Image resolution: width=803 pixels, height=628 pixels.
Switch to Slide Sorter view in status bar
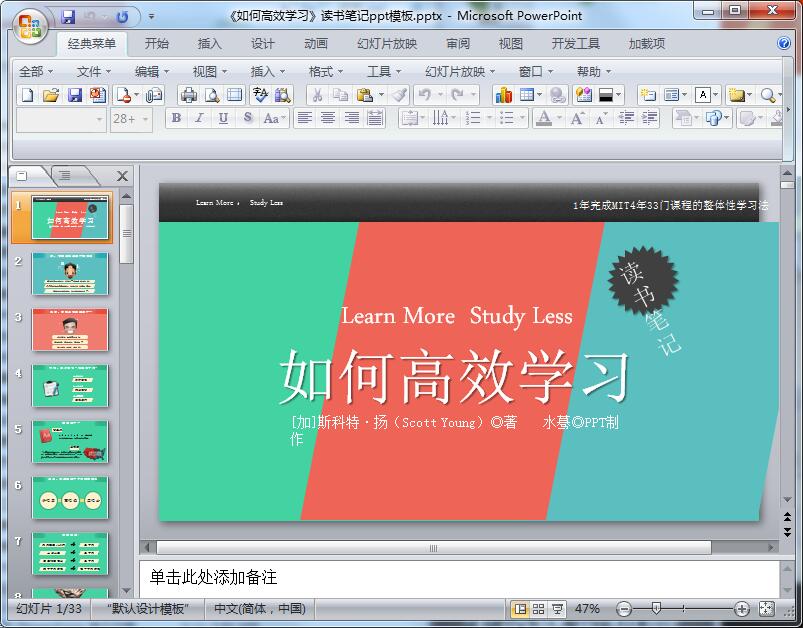tap(538, 609)
